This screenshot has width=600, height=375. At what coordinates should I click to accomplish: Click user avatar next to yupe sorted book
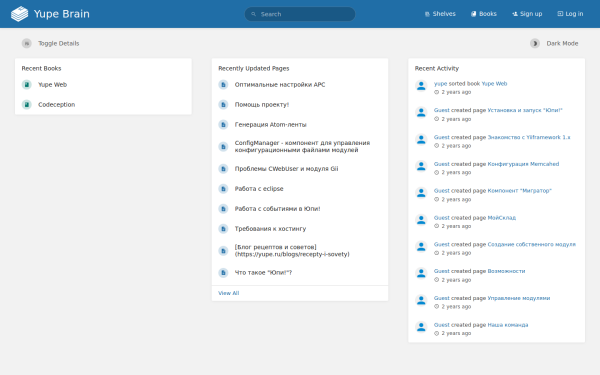click(x=421, y=86)
